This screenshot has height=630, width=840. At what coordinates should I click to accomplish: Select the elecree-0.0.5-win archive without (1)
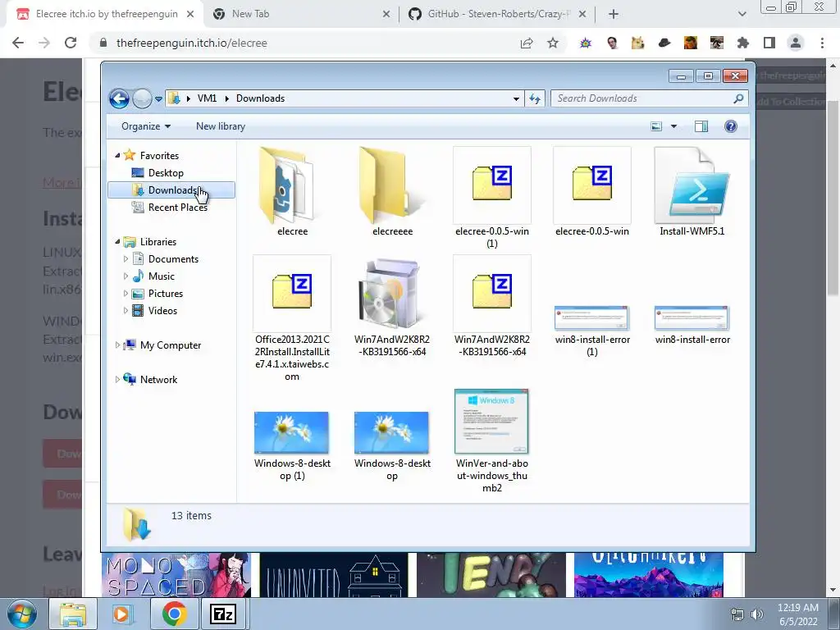point(592,191)
